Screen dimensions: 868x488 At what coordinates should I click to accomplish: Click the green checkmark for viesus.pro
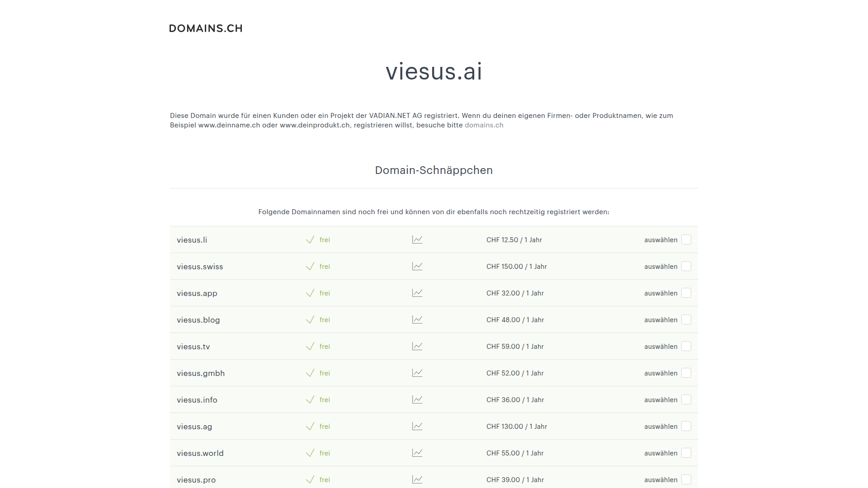pyautogui.click(x=310, y=479)
